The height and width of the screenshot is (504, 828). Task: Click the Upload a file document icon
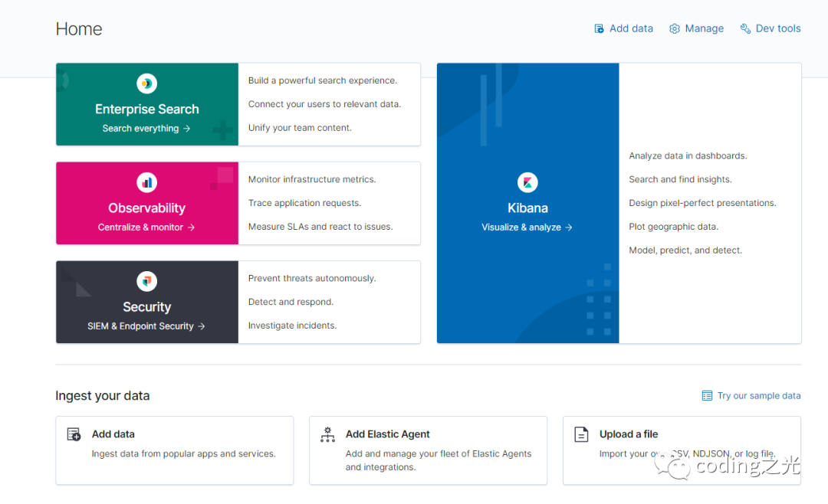pyautogui.click(x=581, y=434)
